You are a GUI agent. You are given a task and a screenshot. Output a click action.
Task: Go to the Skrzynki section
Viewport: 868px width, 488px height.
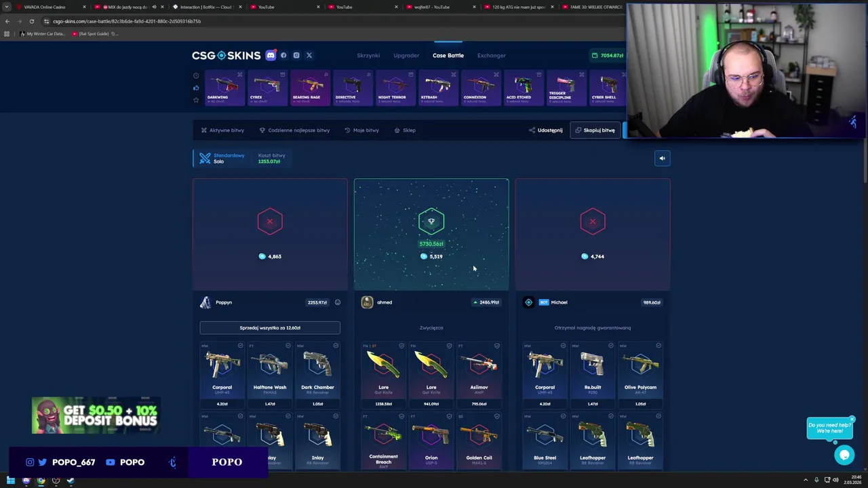point(368,56)
